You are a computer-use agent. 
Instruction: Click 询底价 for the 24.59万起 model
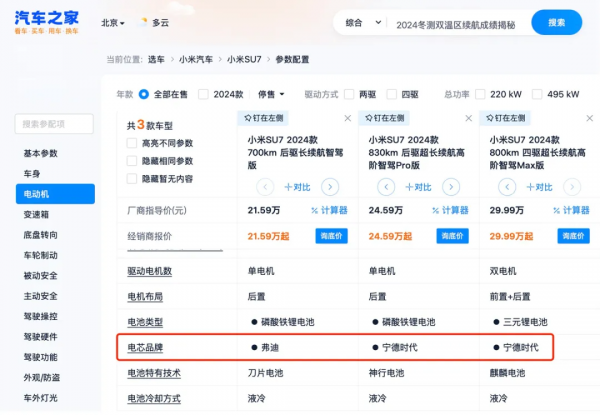click(x=452, y=236)
